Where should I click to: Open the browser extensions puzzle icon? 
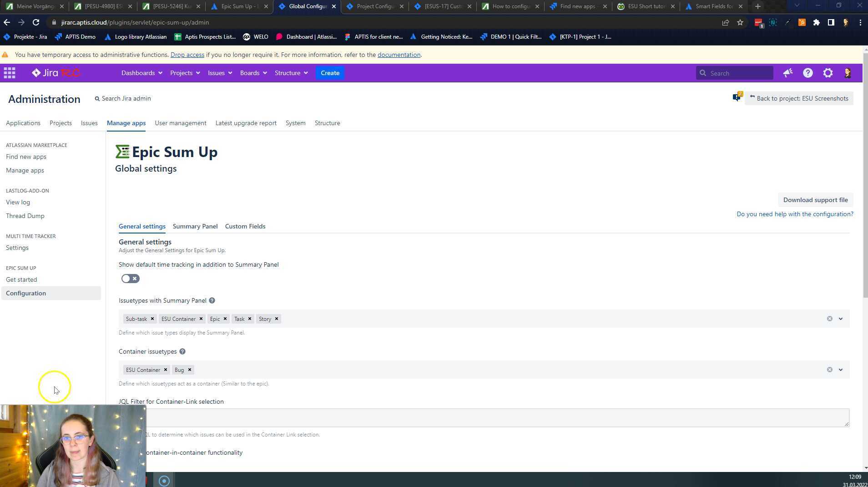[816, 22]
